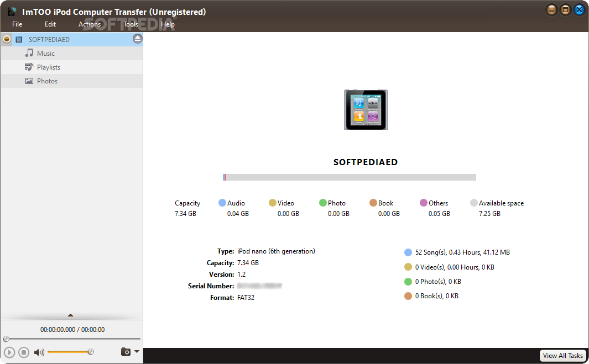This screenshot has height=364, width=589.
Task: Click the iPod nano (6th generation) type text
Action: point(276,251)
